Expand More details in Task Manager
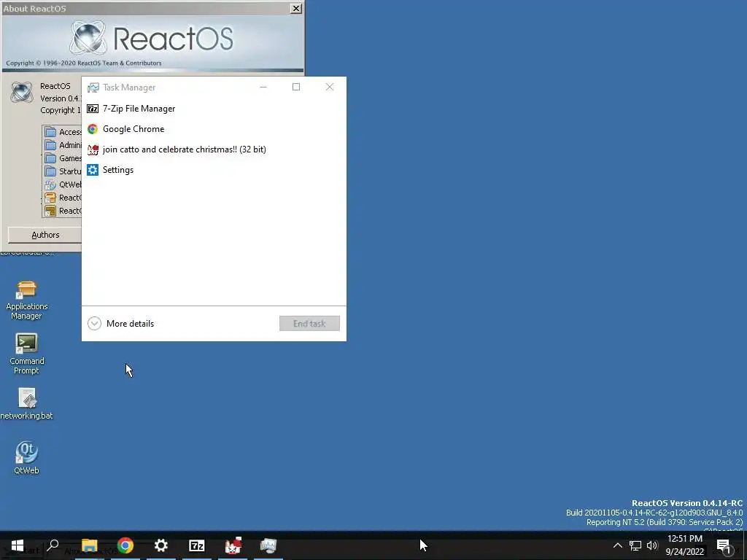747x560 pixels. click(121, 324)
